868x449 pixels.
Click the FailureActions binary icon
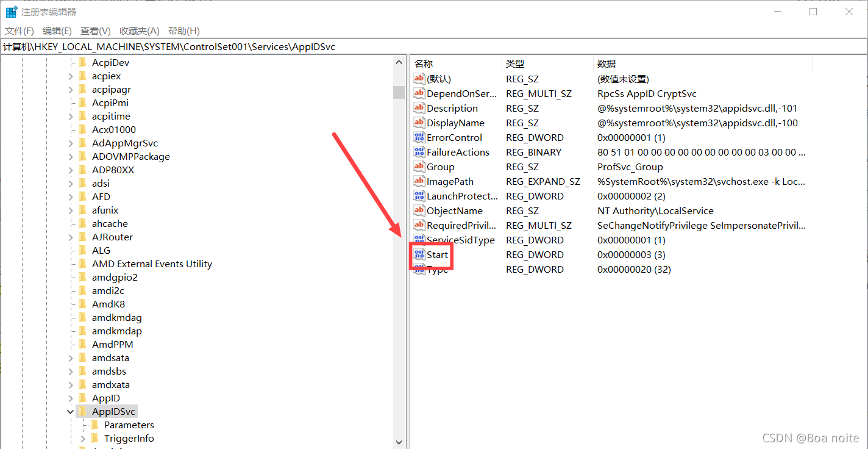419,152
